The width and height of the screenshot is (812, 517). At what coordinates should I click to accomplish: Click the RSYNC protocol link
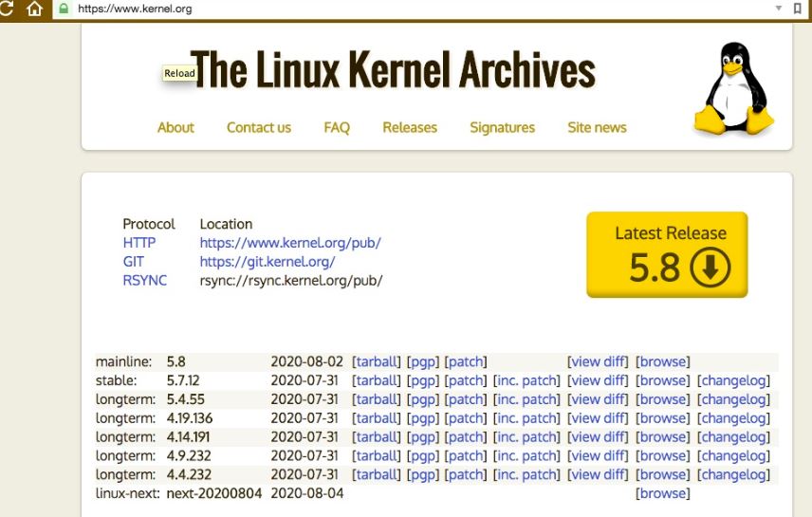click(145, 280)
